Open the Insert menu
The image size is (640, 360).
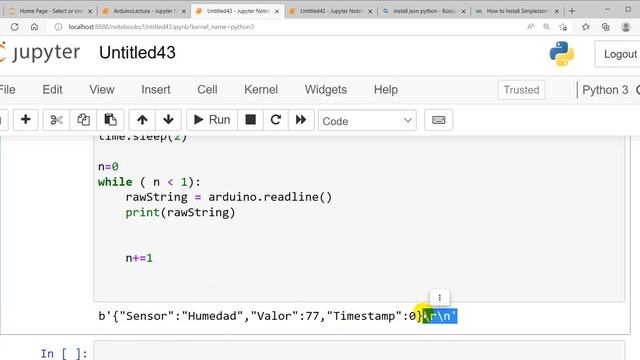point(156,89)
